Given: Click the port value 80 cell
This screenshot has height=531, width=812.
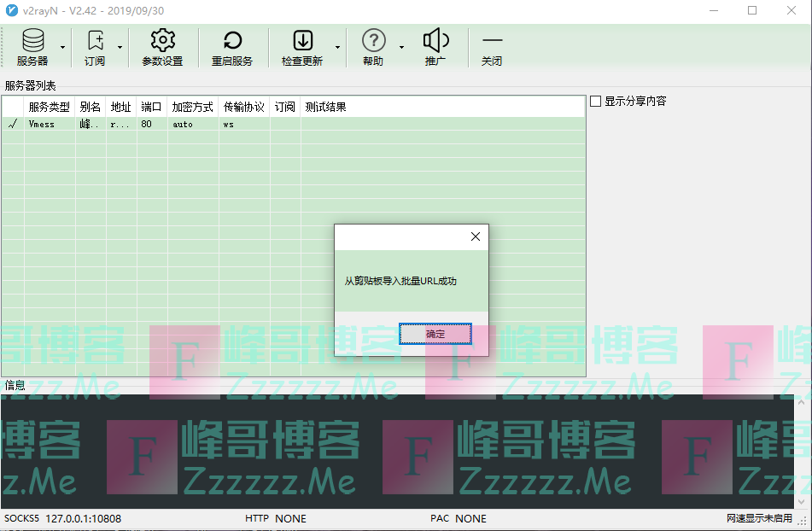Looking at the screenshot, I should tap(147, 124).
